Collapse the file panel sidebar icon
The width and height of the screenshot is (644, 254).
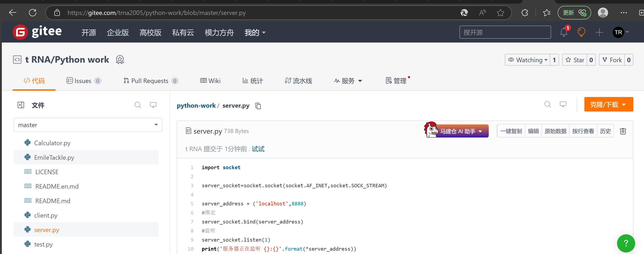[21, 105]
